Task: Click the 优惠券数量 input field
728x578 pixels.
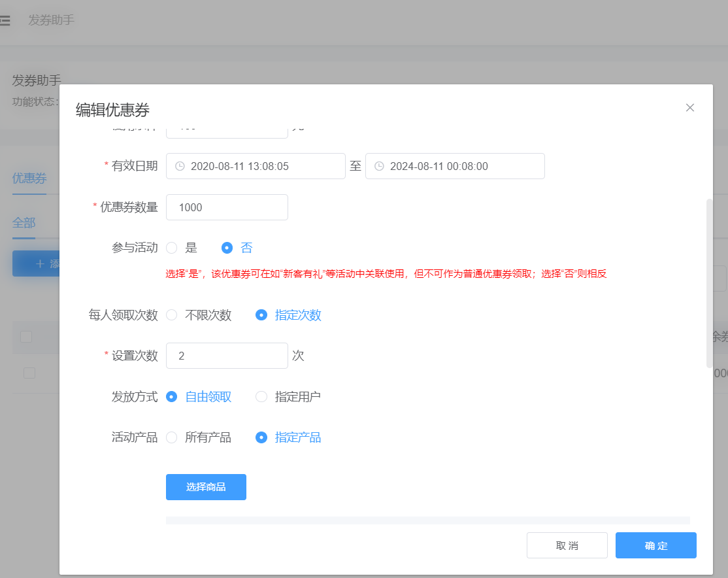Action: [227, 207]
